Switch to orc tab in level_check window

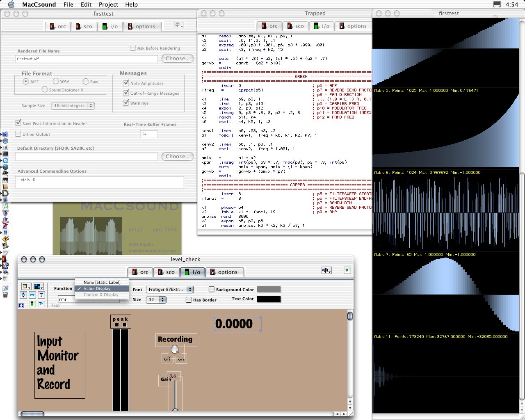pos(140,272)
